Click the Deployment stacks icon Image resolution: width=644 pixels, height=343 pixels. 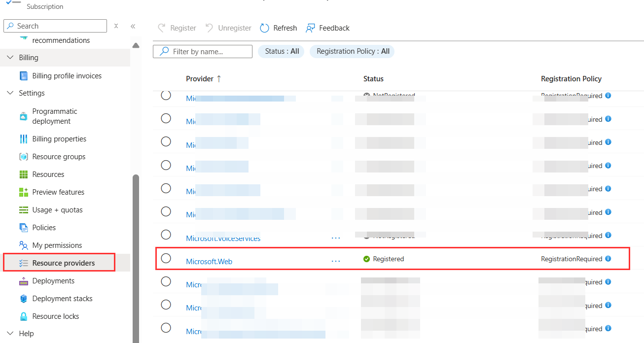tap(24, 299)
